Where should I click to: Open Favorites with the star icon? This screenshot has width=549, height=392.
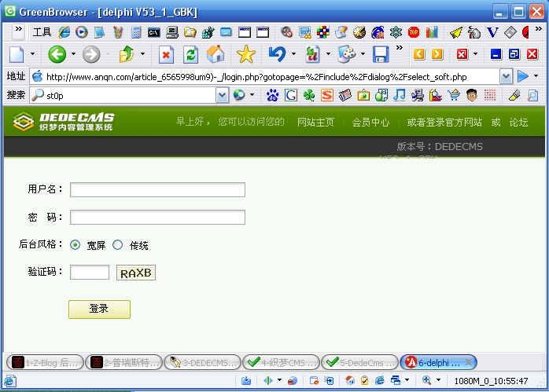pos(245,54)
